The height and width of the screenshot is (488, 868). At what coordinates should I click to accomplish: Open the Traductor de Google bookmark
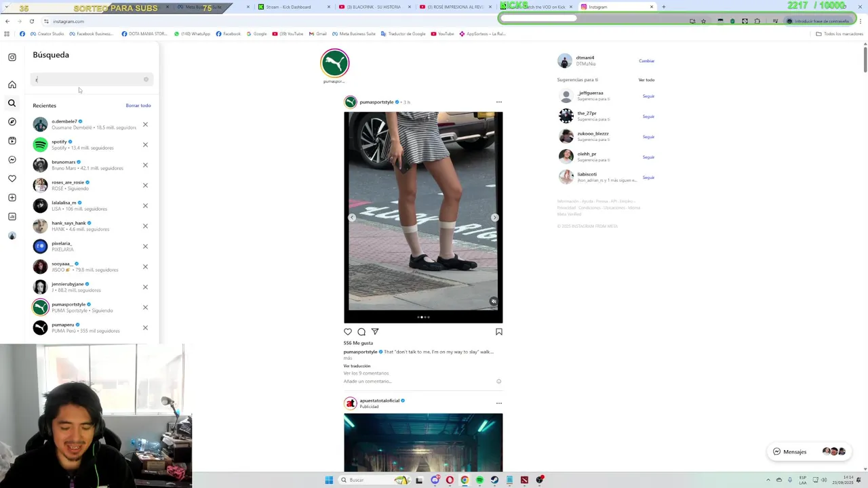403,34
